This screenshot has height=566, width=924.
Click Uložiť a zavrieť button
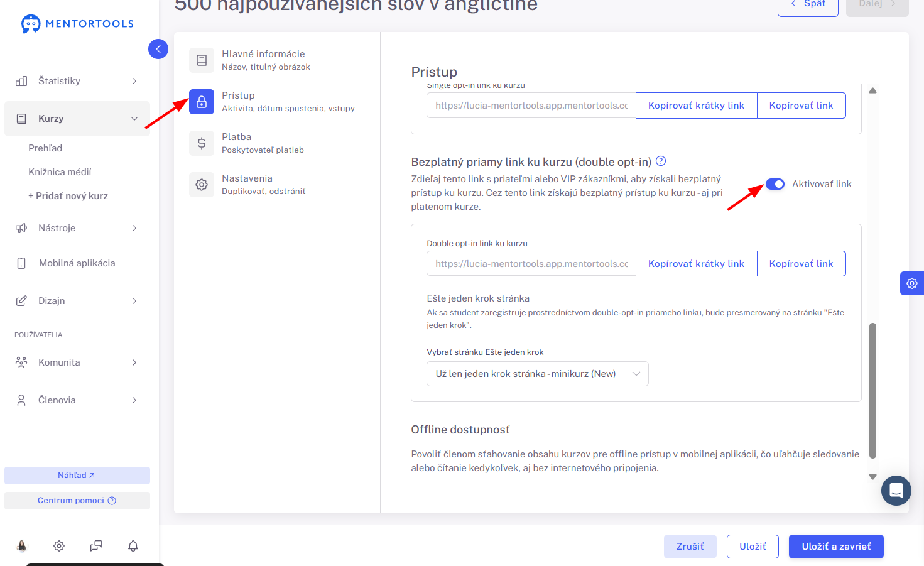[836, 547]
